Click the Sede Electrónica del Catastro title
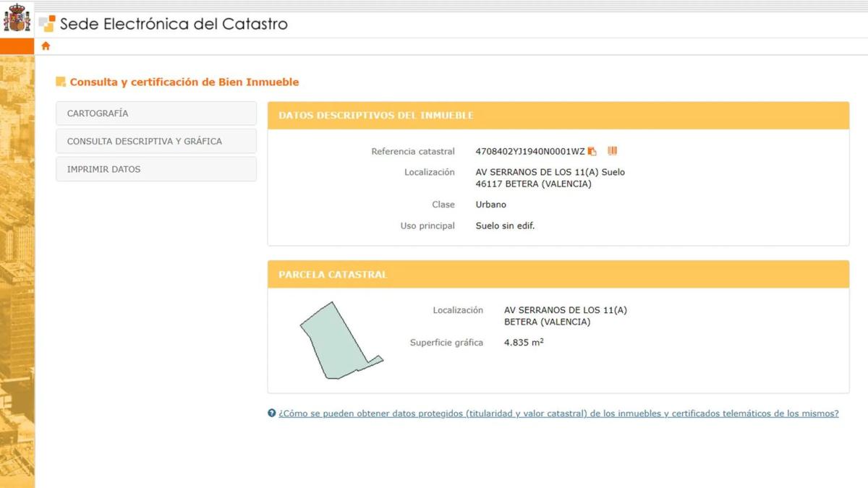Image resolution: width=868 pixels, height=488 pixels. coord(174,24)
